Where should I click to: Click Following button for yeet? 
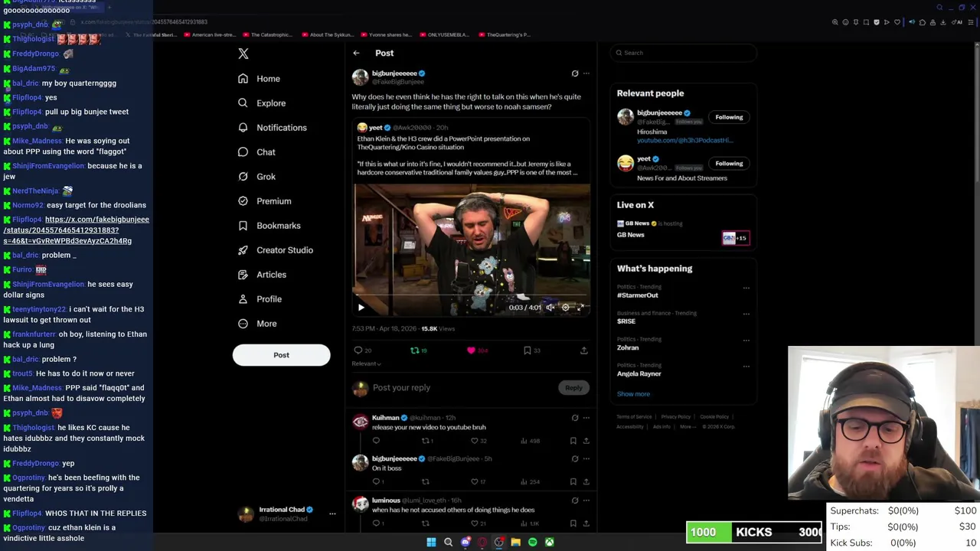click(729, 163)
